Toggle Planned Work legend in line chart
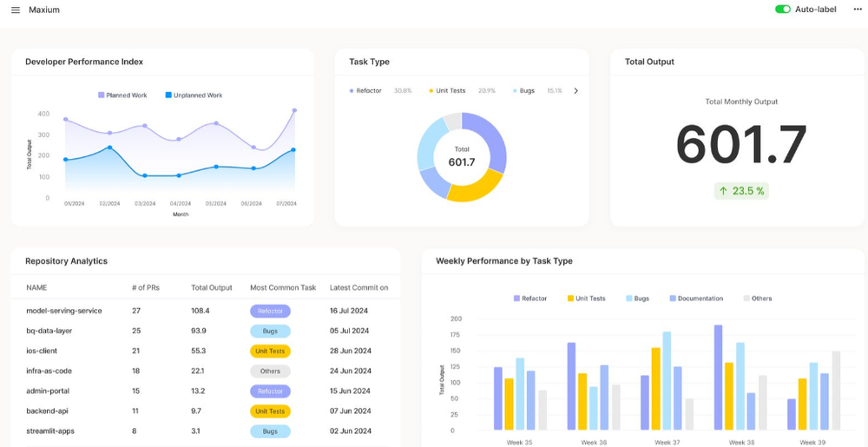 (x=123, y=95)
